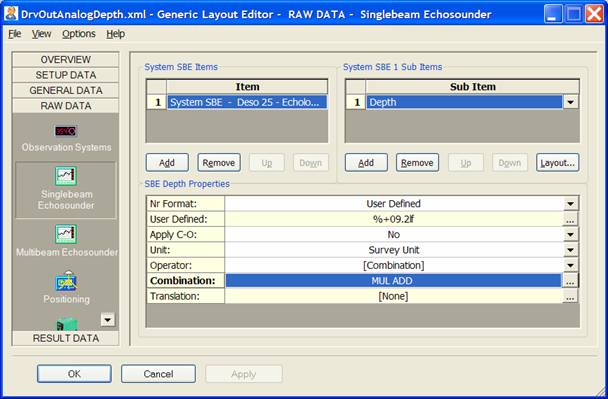Image resolution: width=608 pixels, height=399 pixels.
Task: Click the partially visible green sidebar icon
Action: (x=67, y=324)
